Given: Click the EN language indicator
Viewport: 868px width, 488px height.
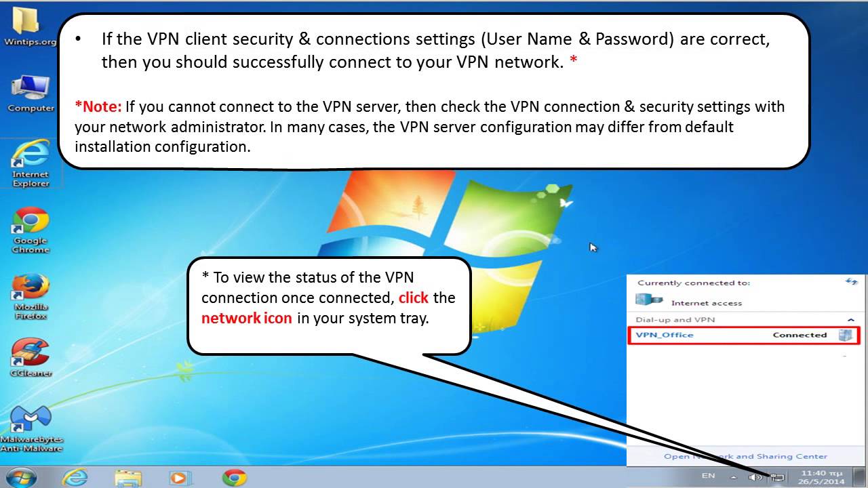Looking at the screenshot, I should [708, 476].
